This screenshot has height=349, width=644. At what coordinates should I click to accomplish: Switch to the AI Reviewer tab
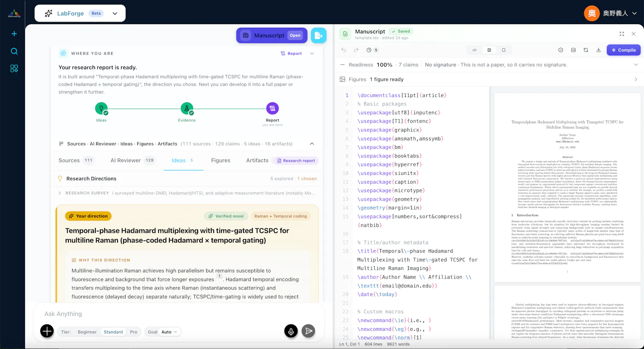(x=132, y=160)
